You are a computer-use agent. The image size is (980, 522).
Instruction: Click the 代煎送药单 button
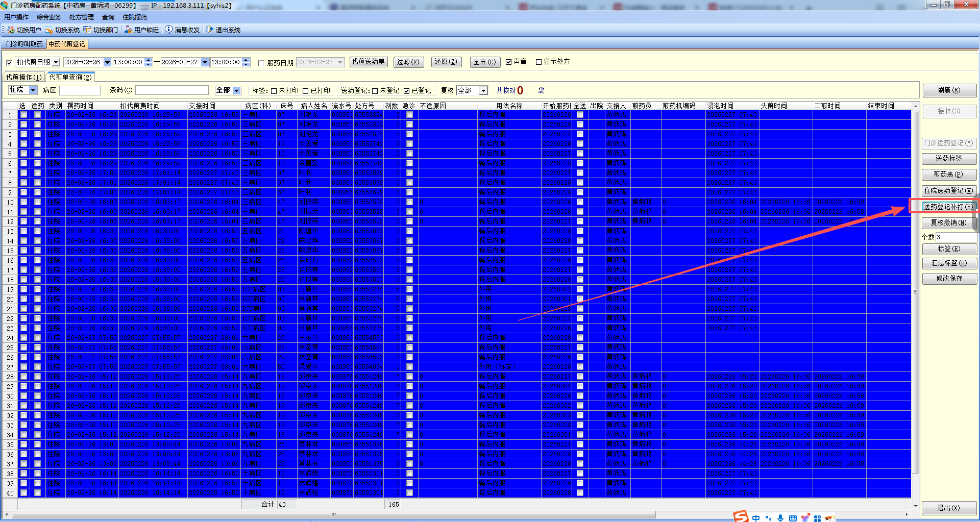pos(368,62)
